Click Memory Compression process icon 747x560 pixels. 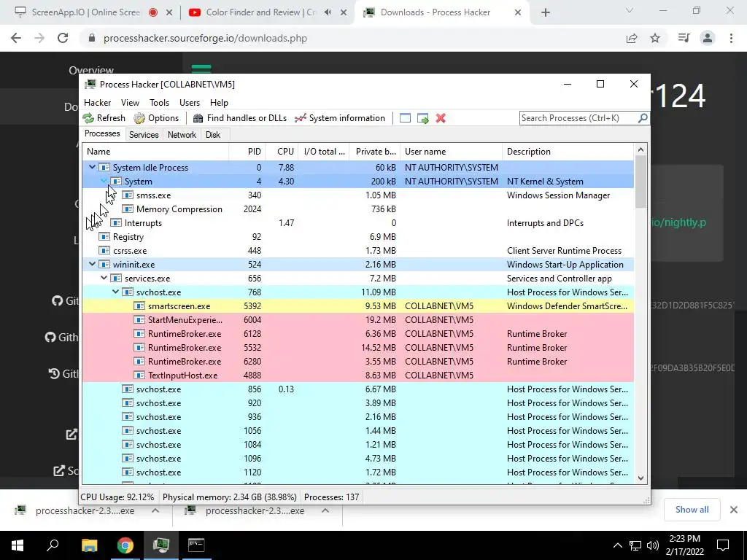coord(128,209)
